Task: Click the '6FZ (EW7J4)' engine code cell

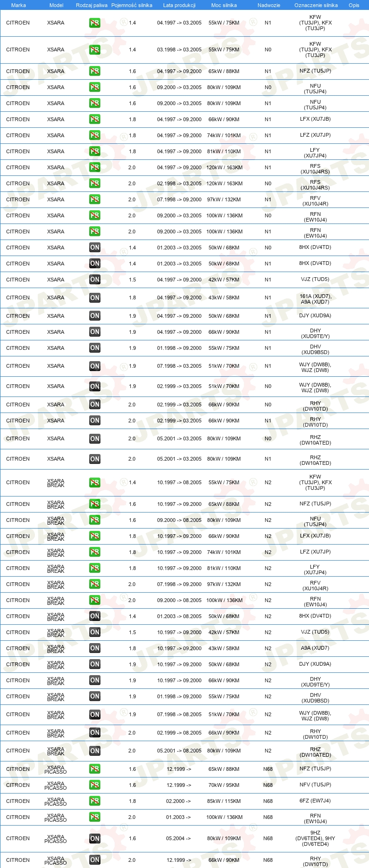Action: [315, 801]
